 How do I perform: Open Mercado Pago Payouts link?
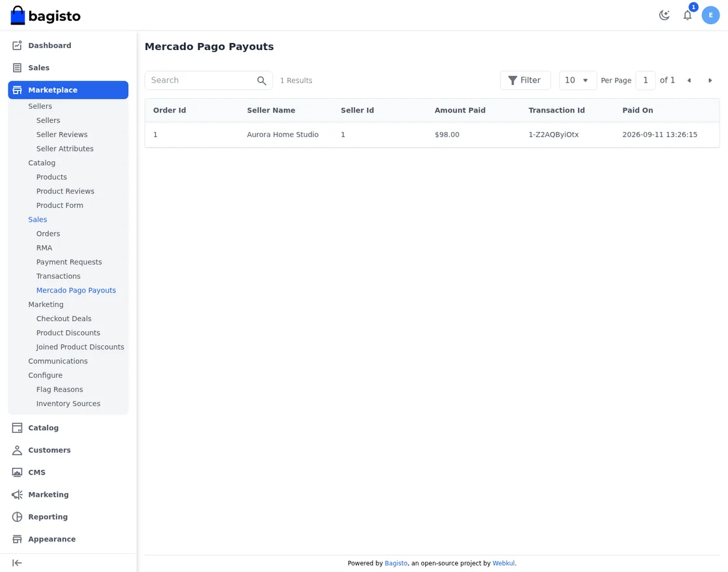pos(76,290)
